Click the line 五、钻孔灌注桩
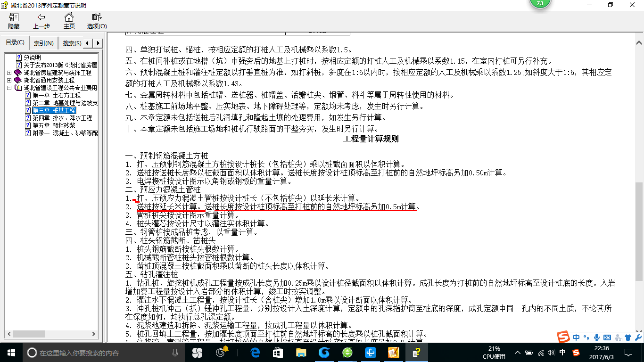This screenshot has height=362, width=644. [x=151, y=274]
